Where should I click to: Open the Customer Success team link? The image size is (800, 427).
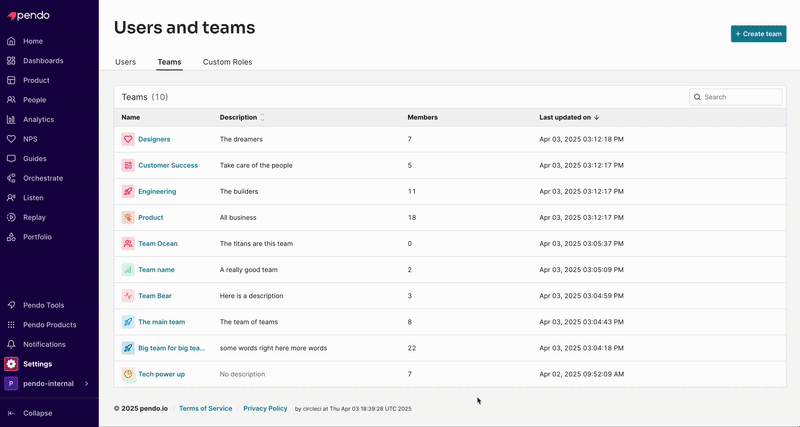click(168, 165)
